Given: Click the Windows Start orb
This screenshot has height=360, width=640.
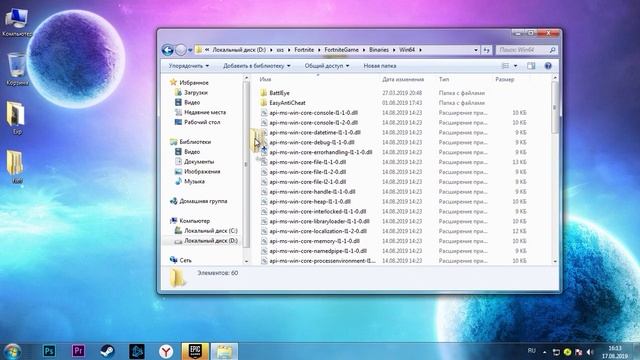Looking at the screenshot, I should pos(13,351).
